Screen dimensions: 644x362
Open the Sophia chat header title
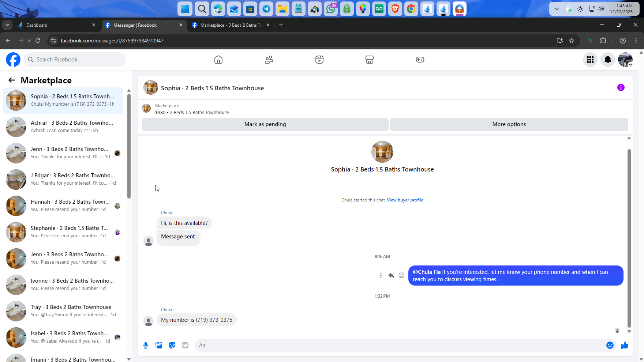(212, 88)
